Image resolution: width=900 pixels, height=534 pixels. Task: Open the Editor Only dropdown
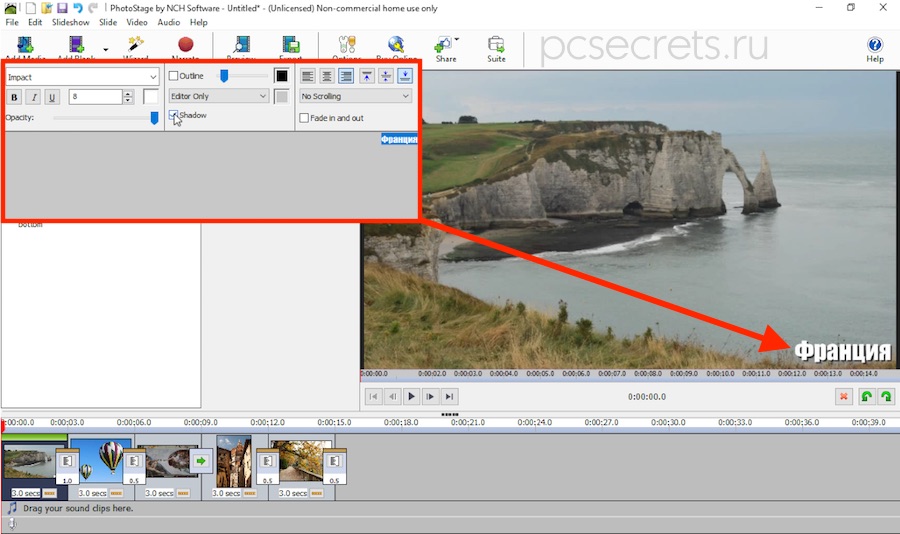[219, 96]
